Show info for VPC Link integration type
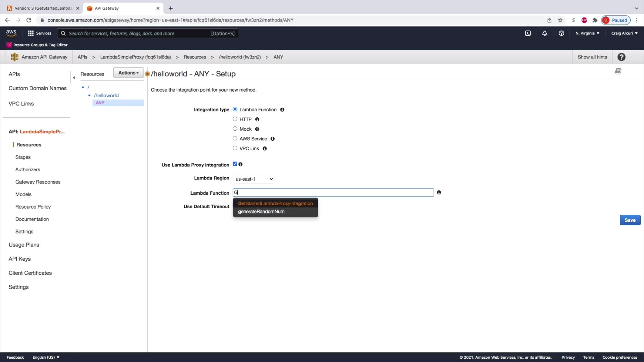 point(265,148)
